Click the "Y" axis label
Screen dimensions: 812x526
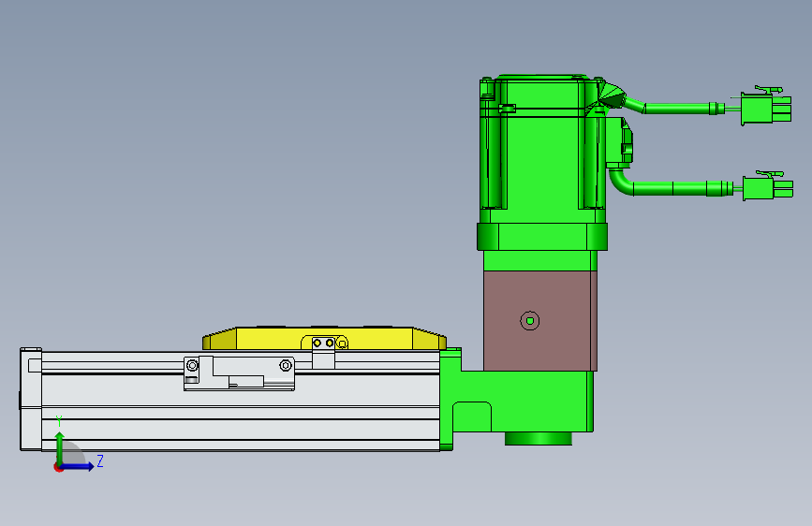[59, 421]
